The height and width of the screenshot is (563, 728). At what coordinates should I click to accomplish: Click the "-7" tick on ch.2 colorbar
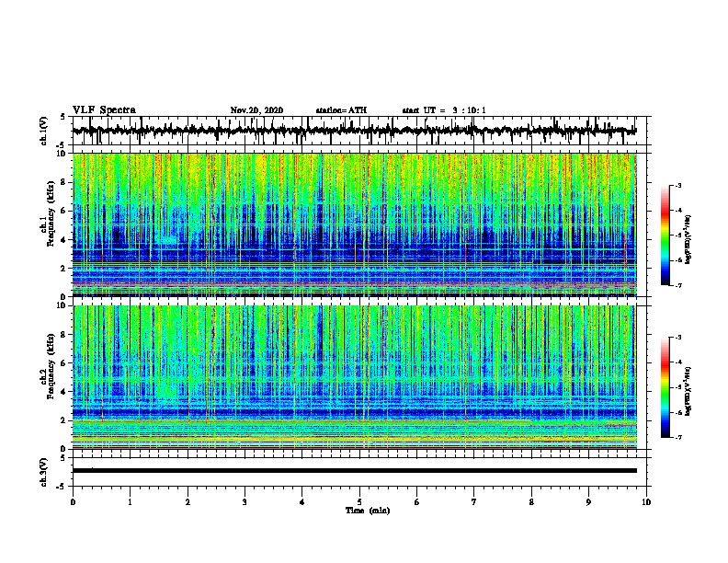tap(677, 437)
